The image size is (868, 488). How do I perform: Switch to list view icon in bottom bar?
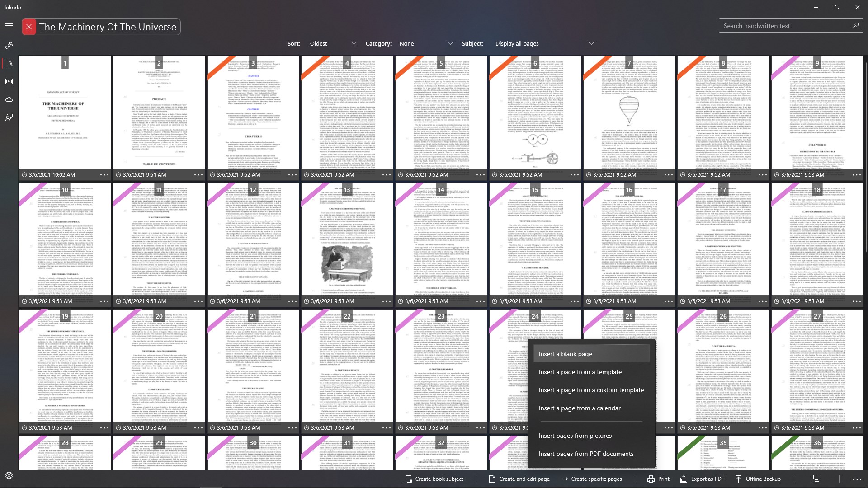point(816,479)
